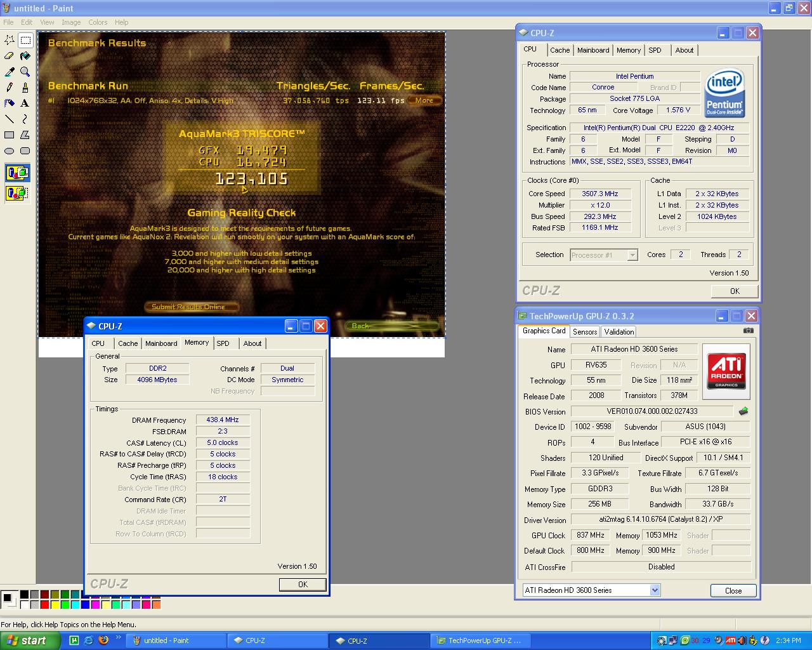Activate the Magnifier tool in Paint

(25, 72)
